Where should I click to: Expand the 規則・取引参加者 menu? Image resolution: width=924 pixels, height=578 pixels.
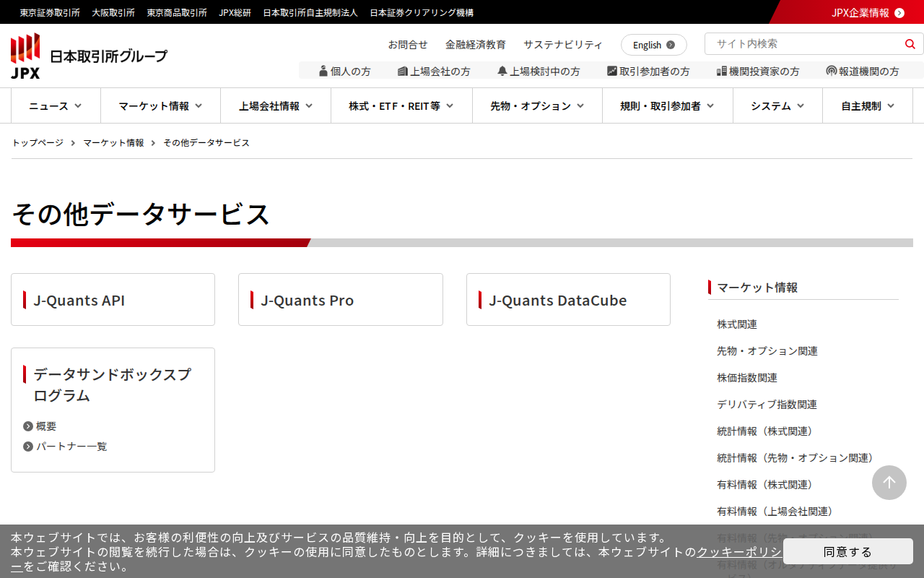point(668,106)
